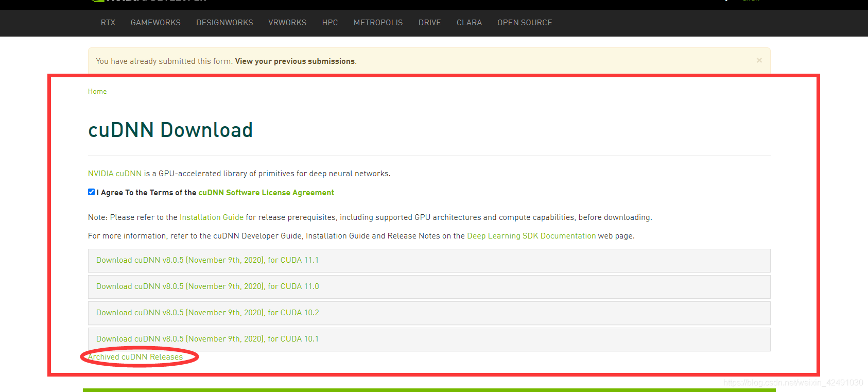Open the RTX menu item
Image resolution: width=868 pixels, height=392 pixels.
[x=108, y=23]
